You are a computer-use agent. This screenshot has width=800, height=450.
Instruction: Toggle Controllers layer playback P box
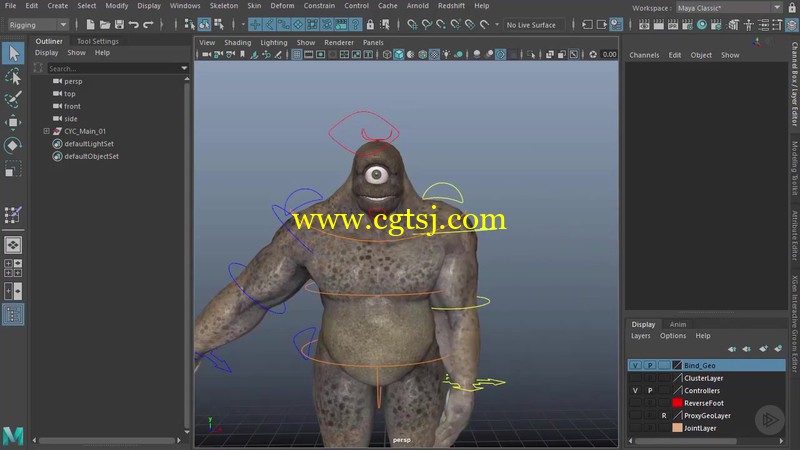click(649, 390)
